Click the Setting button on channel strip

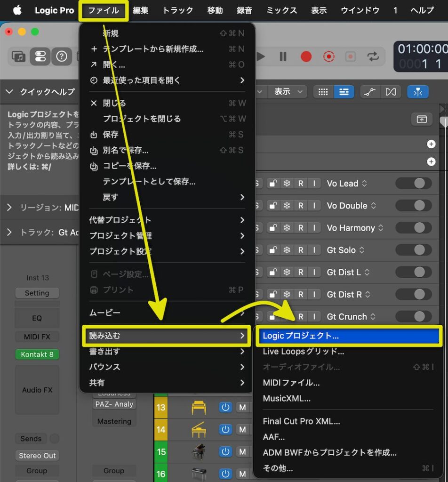pyautogui.click(x=37, y=293)
